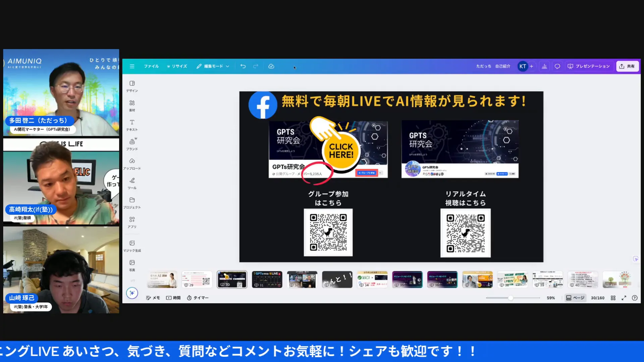Click the ただっち 自己紹介 document title
The height and width of the screenshot is (362, 644).
tap(493, 66)
